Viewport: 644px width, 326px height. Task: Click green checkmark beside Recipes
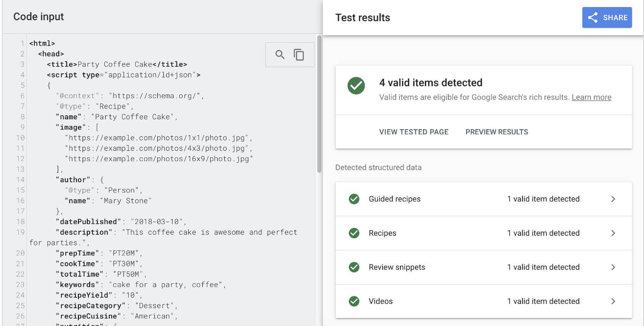[x=354, y=233]
